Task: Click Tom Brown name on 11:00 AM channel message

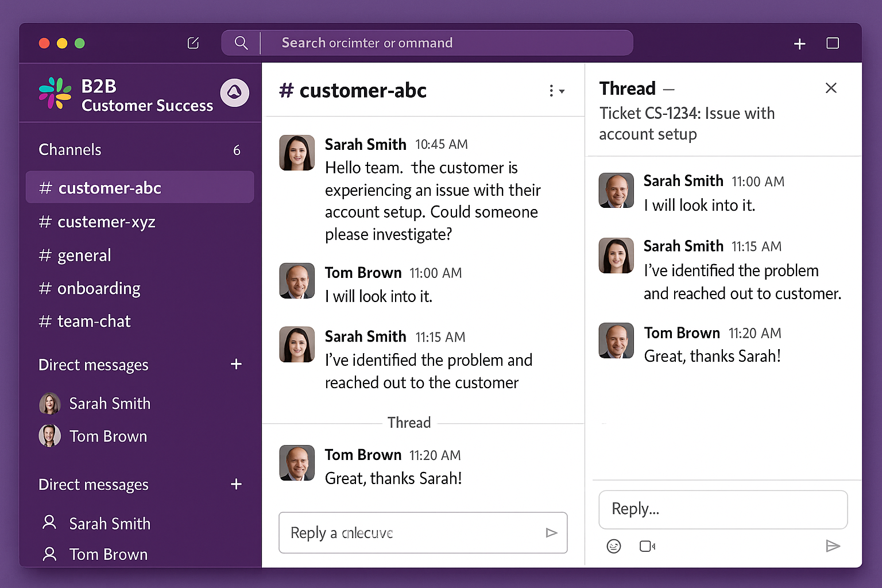Action: point(363,273)
